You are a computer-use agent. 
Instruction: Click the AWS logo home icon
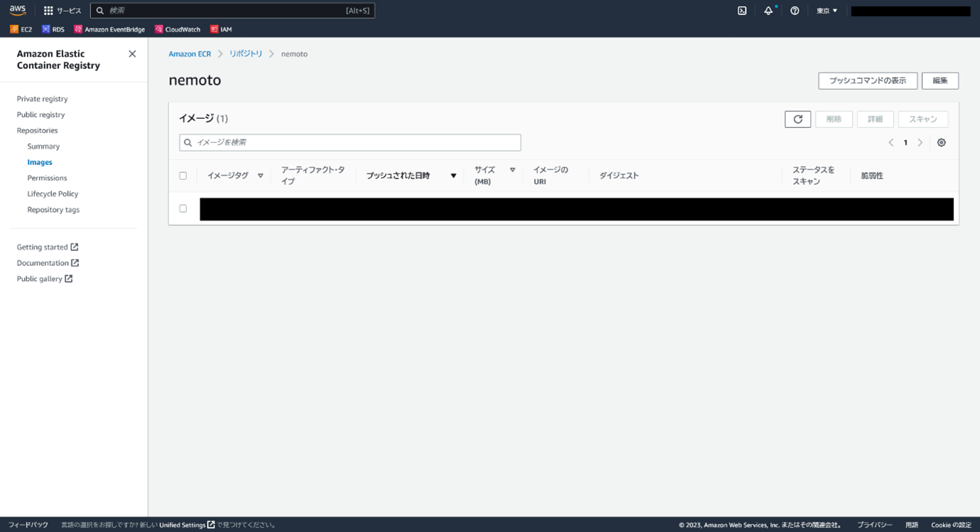(17, 10)
